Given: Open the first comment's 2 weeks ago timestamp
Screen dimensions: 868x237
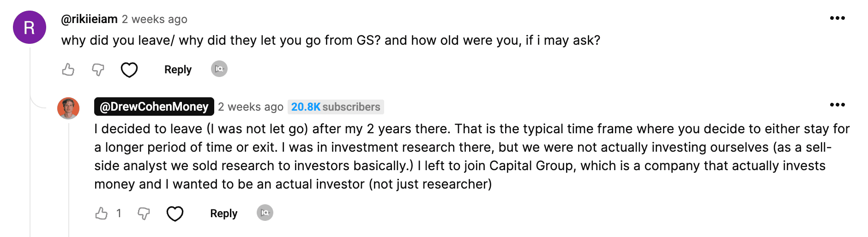Looking at the screenshot, I should coord(155,19).
